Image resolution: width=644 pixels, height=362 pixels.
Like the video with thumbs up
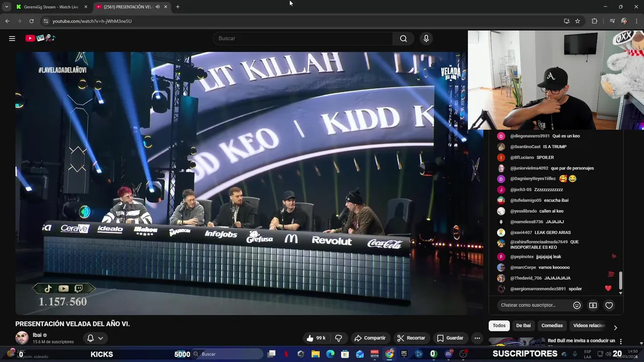[x=316, y=338]
